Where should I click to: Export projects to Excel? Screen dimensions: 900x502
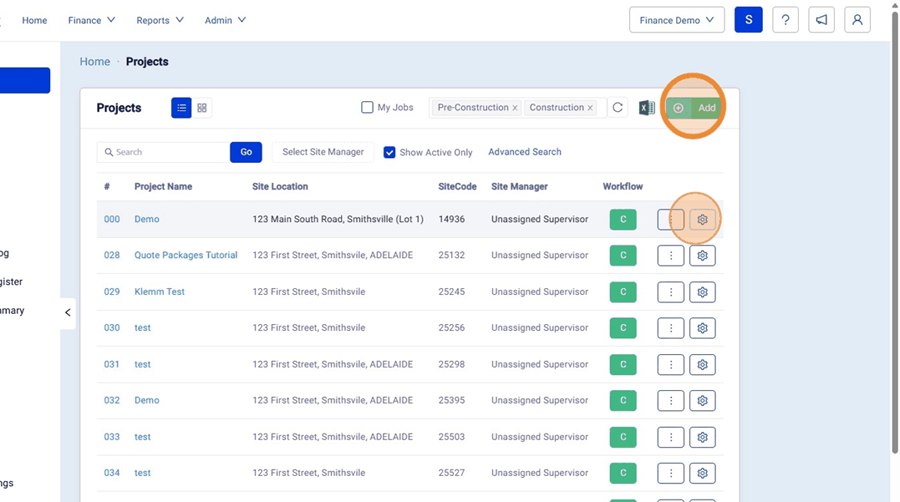point(647,108)
